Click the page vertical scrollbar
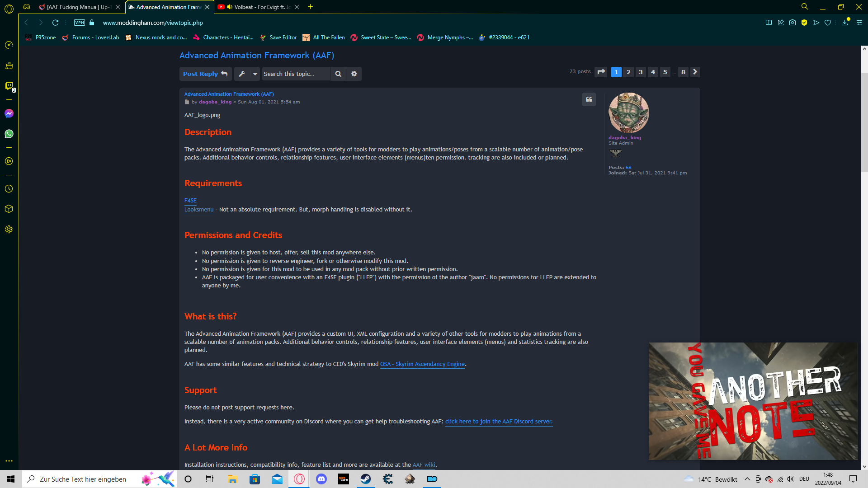Viewport: 868px width, 488px height. 864,122
